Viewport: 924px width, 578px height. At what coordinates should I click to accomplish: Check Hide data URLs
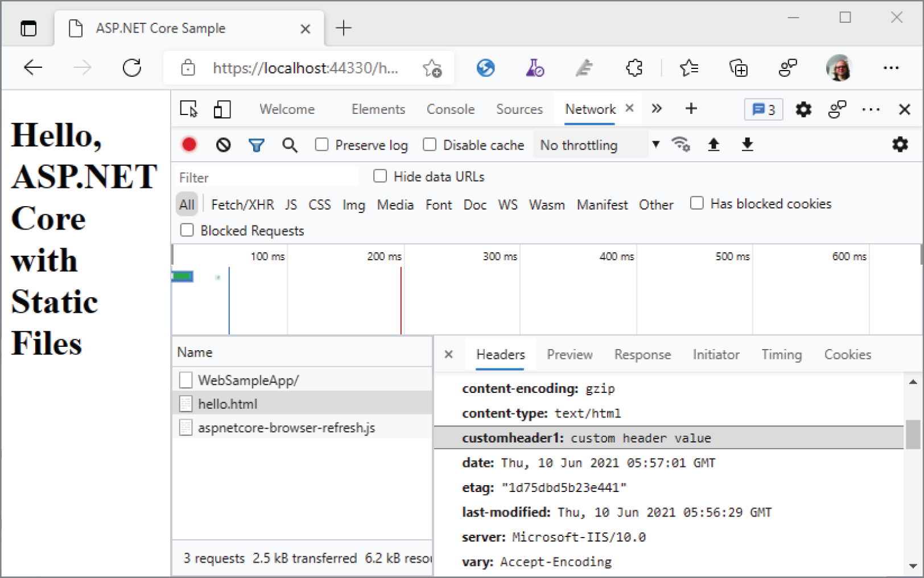pyautogui.click(x=380, y=176)
